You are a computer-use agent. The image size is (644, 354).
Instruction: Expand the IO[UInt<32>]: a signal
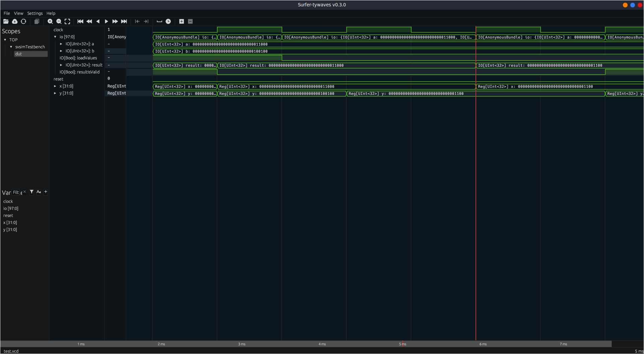coord(61,44)
